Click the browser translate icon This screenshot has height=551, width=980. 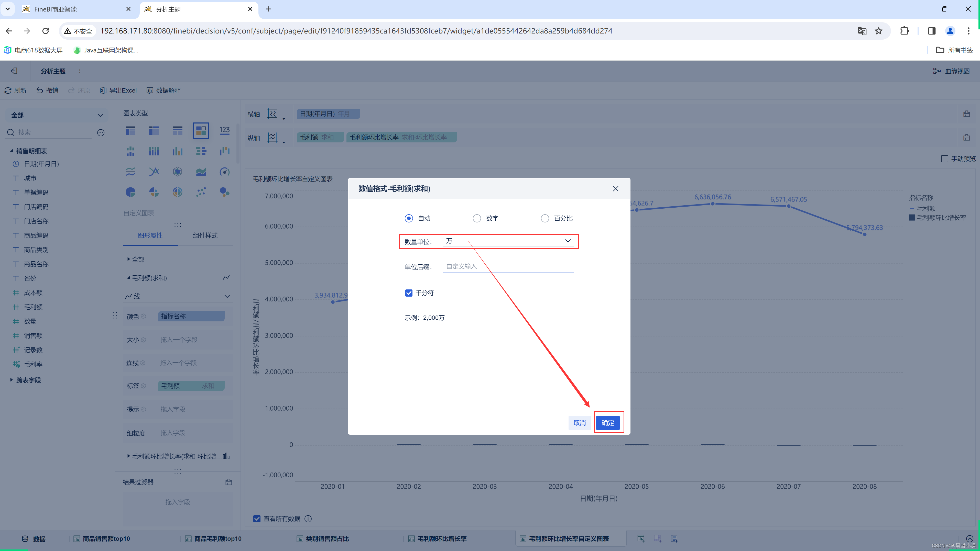point(862,31)
